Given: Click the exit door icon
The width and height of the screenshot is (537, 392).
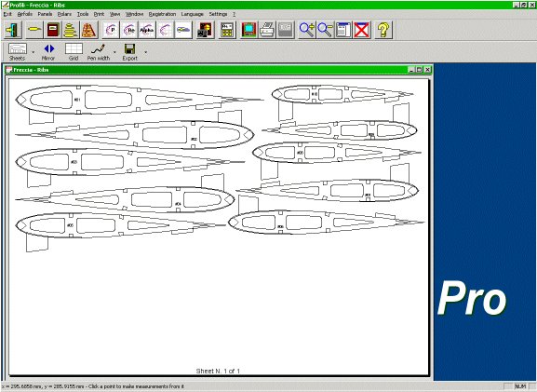Looking at the screenshot, I should click(x=13, y=30).
